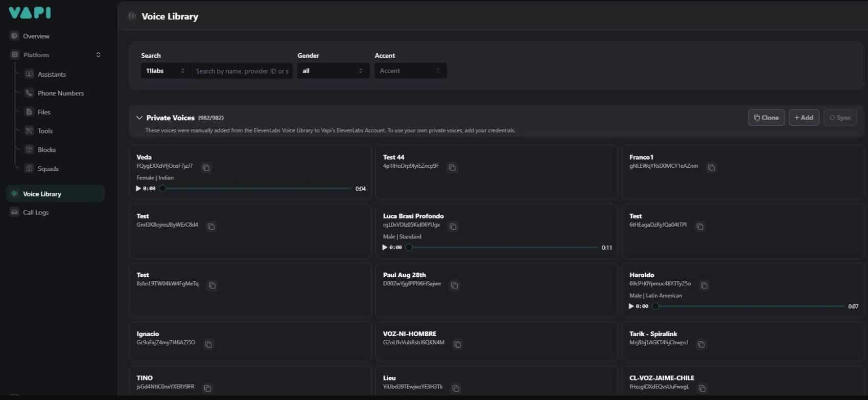The image size is (868, 400).
Task: Open the Accent filter dropdown
Action: click(x=411, y=71)
